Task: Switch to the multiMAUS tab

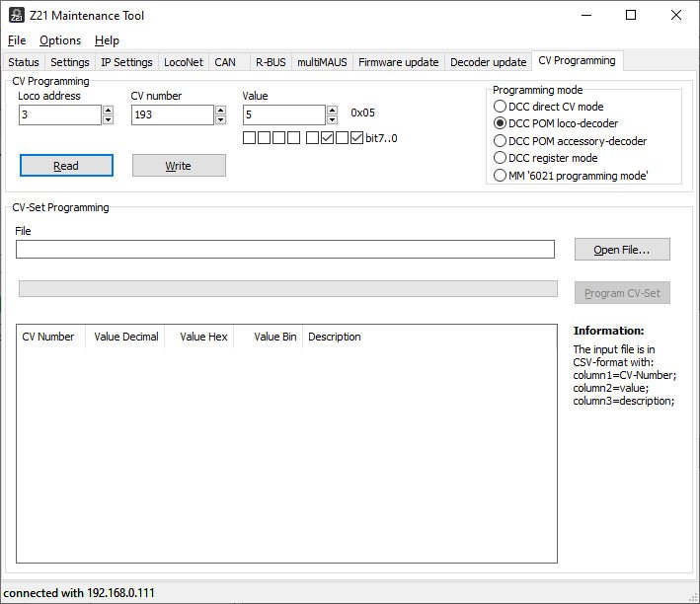Action: coord(322,62)
